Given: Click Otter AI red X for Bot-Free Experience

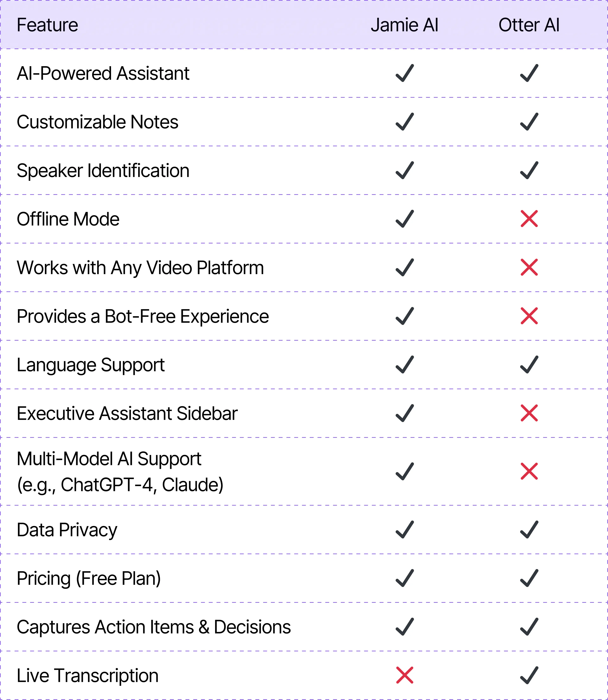Looking at the screenshot, I should point(529,316).
